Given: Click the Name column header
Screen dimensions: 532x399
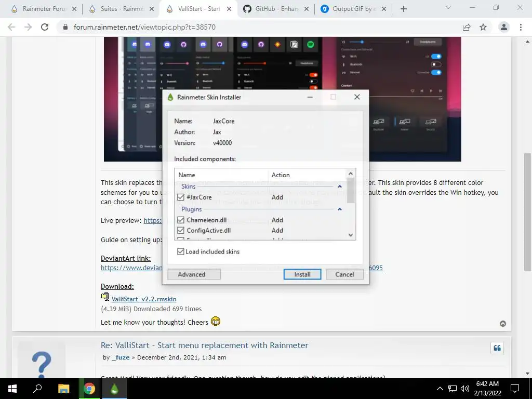Looking at the screenshot, I should [x=221, y=175].
